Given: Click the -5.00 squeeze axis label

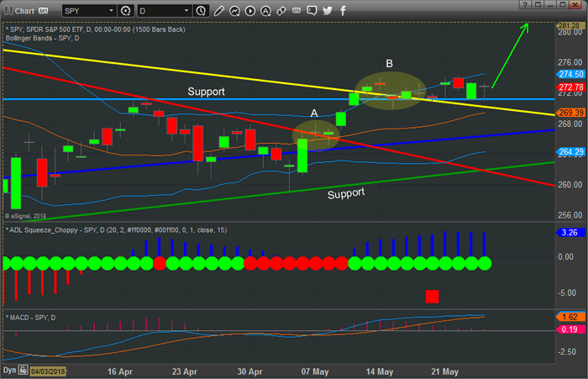Looking at the screenshot, I should tap(567, 292).
